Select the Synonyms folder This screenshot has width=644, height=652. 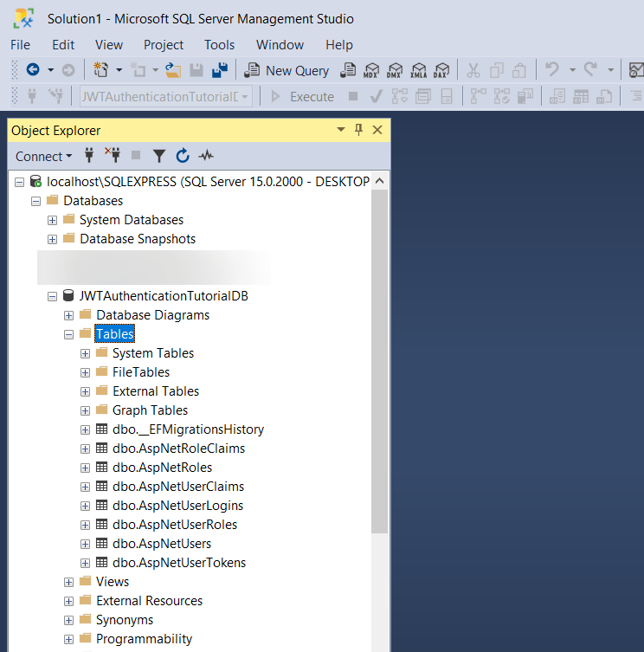(125, 620)
